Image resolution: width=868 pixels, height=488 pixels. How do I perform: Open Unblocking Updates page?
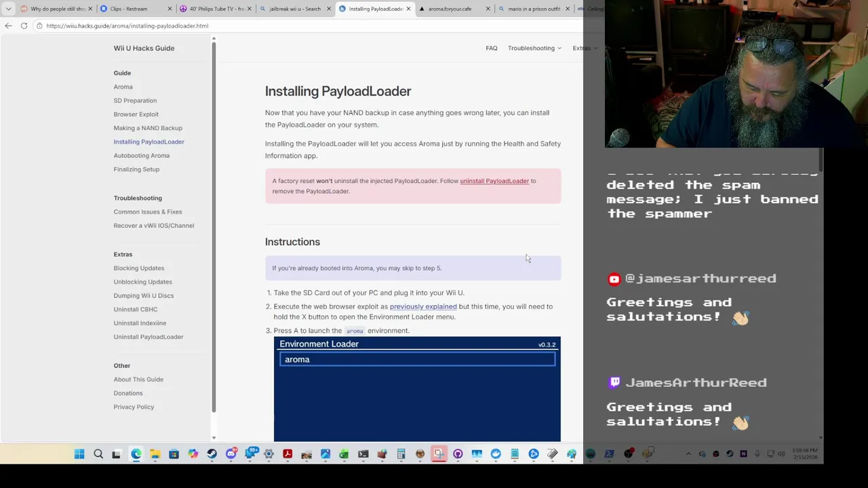(x=142, y=282)
